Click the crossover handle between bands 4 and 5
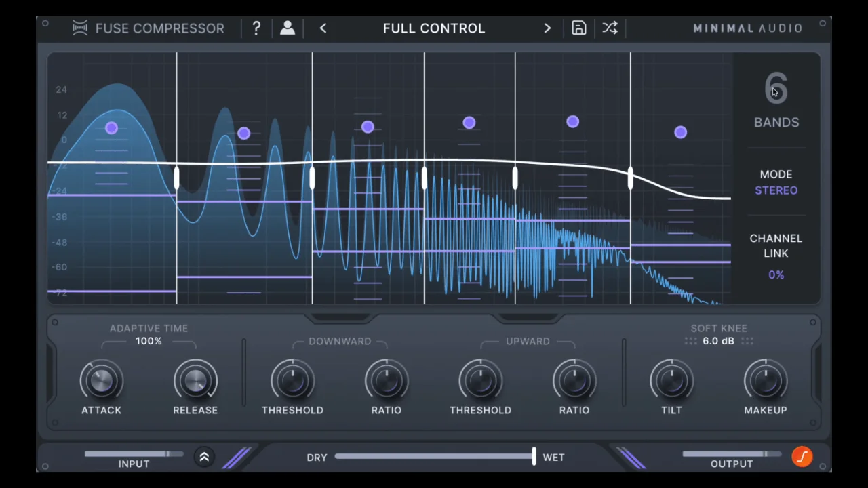 515,178
